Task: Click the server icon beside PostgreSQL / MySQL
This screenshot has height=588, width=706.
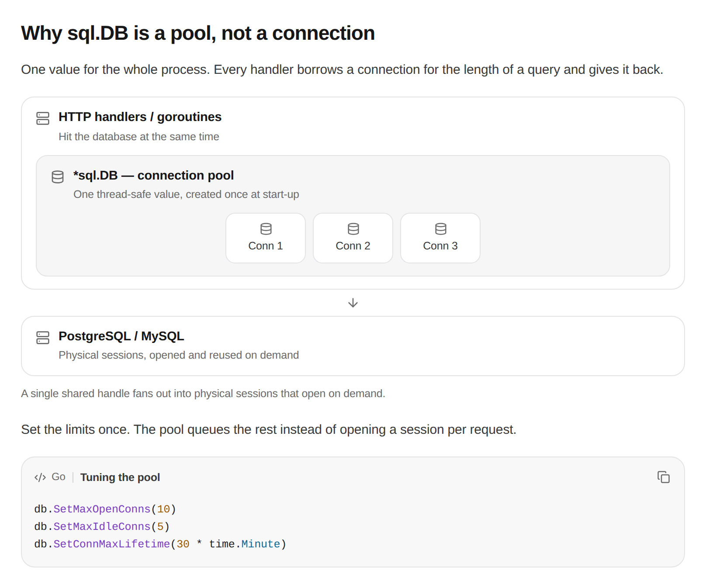Action: pos(43,338)
